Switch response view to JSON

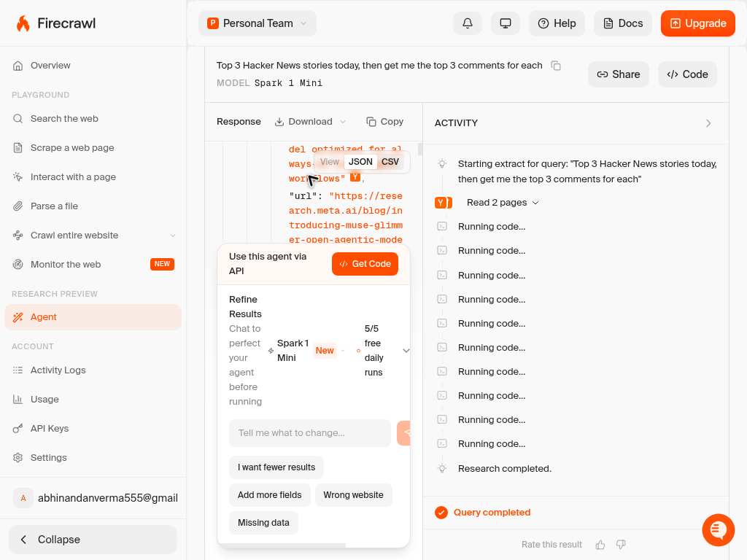coord(360,161)
